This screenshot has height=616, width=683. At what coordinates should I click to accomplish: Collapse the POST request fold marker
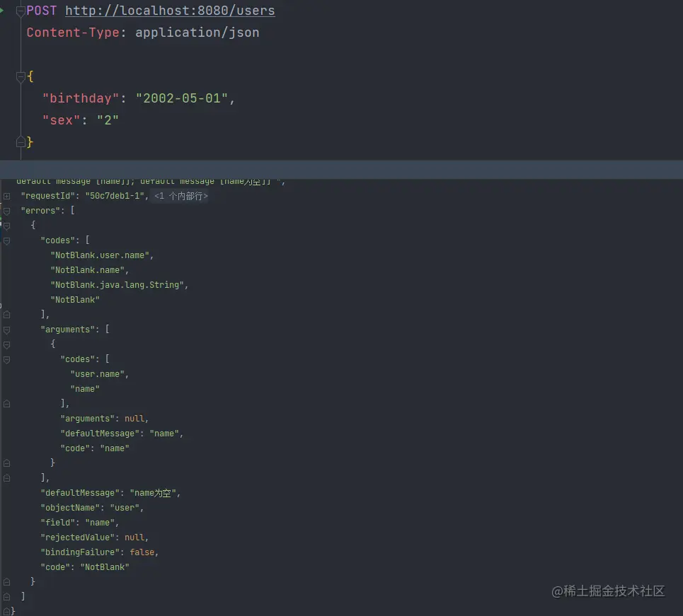pos(20,11)
